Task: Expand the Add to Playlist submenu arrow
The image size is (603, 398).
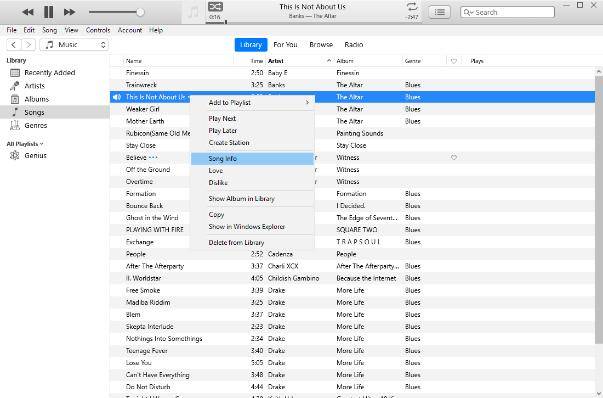Action: coord(307,103)
